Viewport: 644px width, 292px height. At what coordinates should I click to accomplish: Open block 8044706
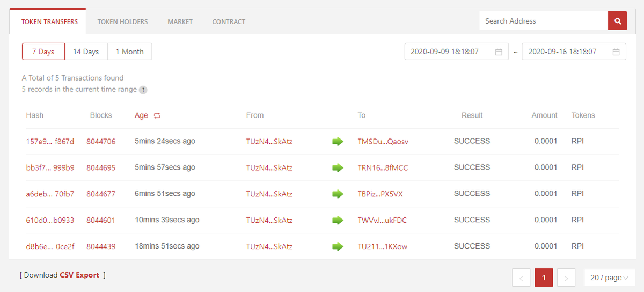pos(101,141)
